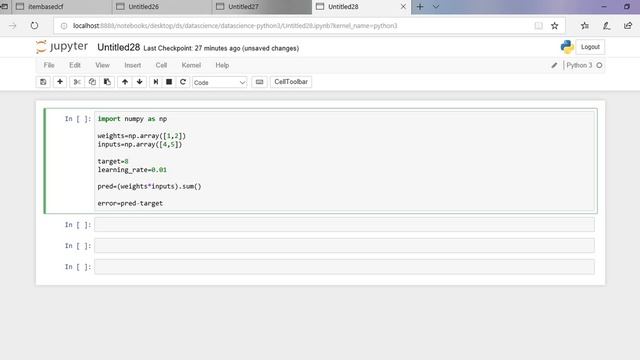Image resolution: width=640 pixels, height=360 pixels.
Task: Click the Jupyter logo
Action: (x=62, y=47)
